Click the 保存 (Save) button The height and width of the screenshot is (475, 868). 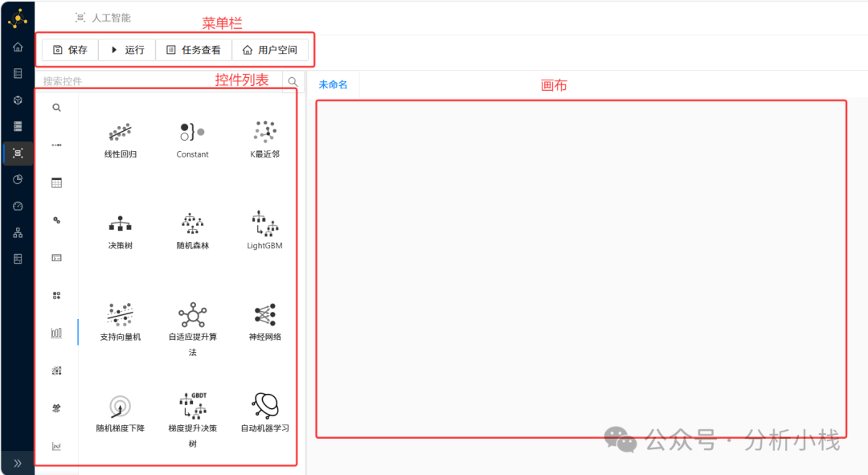coord(70,50)
